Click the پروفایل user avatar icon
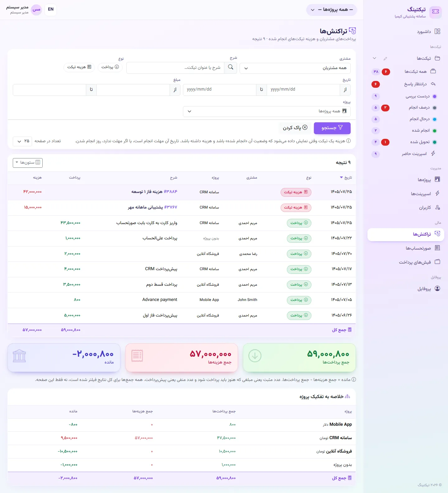The width and height of the screenshot is (448, 493). pos(437,289)
